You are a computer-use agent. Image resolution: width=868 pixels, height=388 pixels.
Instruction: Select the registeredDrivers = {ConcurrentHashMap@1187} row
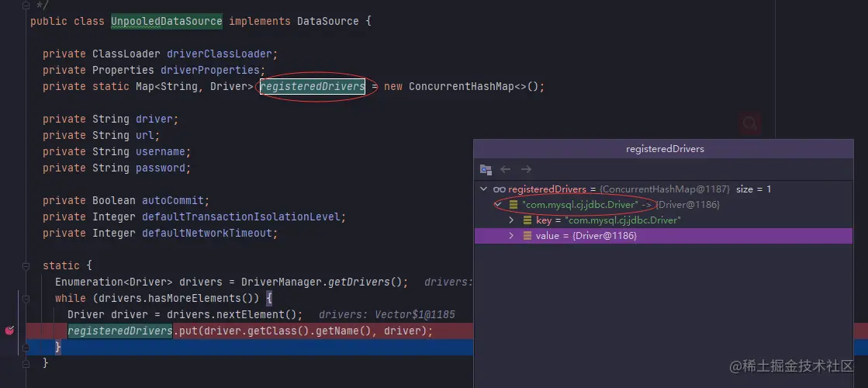pos(663,189)
